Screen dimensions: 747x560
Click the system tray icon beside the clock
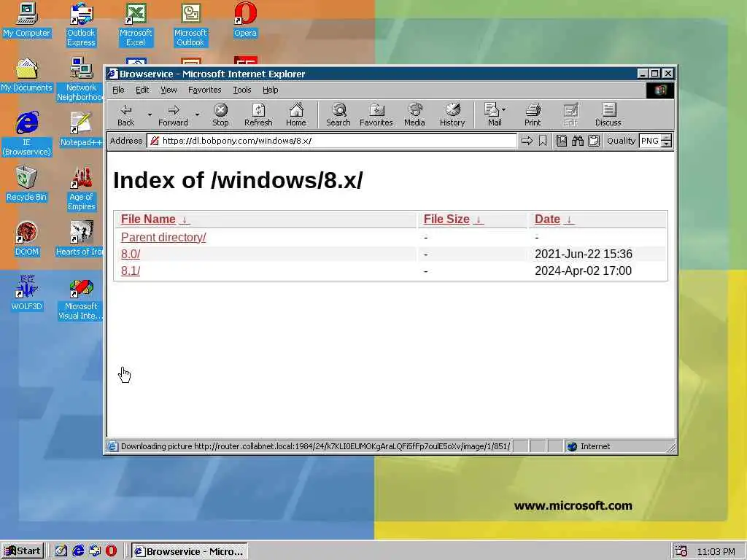(x=681, y=551)
